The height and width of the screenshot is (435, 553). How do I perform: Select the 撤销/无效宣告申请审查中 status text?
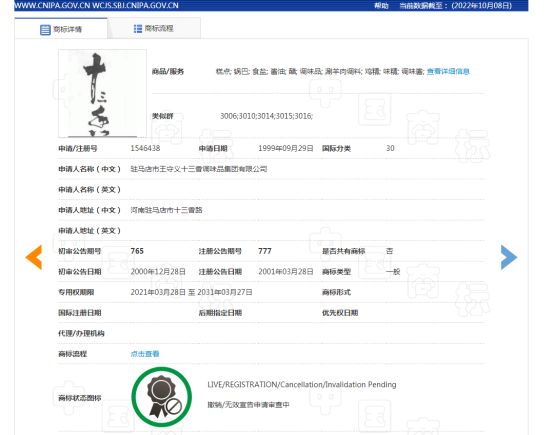pos(248,405)
